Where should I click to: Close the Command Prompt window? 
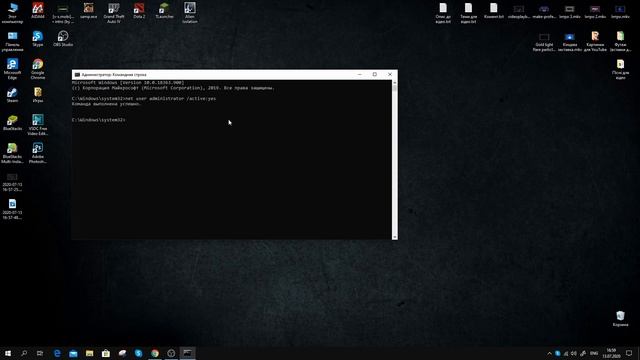click(390, 75)
